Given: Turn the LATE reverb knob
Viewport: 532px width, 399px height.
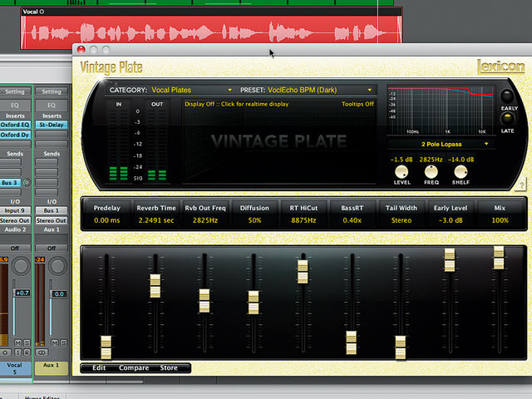Looking at the screenshot, I should (x=508, y=119).
